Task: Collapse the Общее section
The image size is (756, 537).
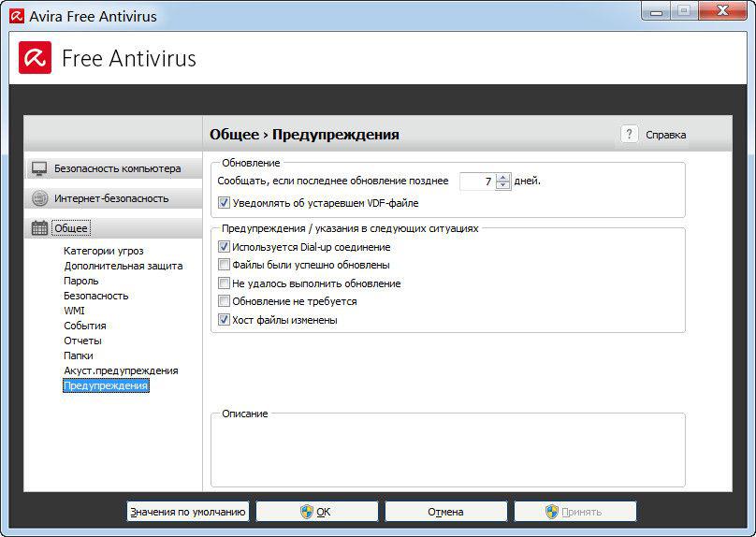Action: (113, 228)
